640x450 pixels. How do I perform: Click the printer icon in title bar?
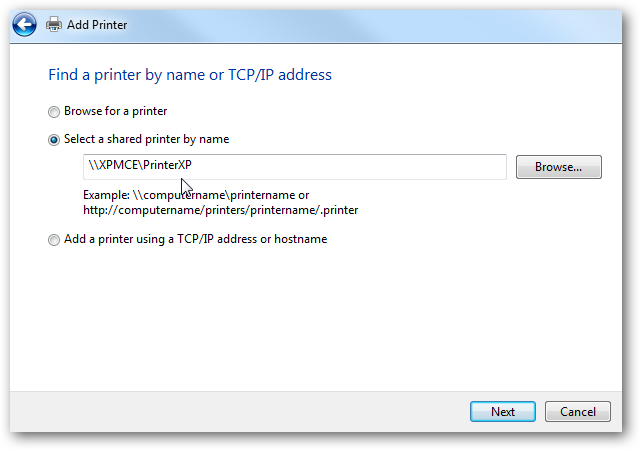pyautogui.click(x=54, y=25)
